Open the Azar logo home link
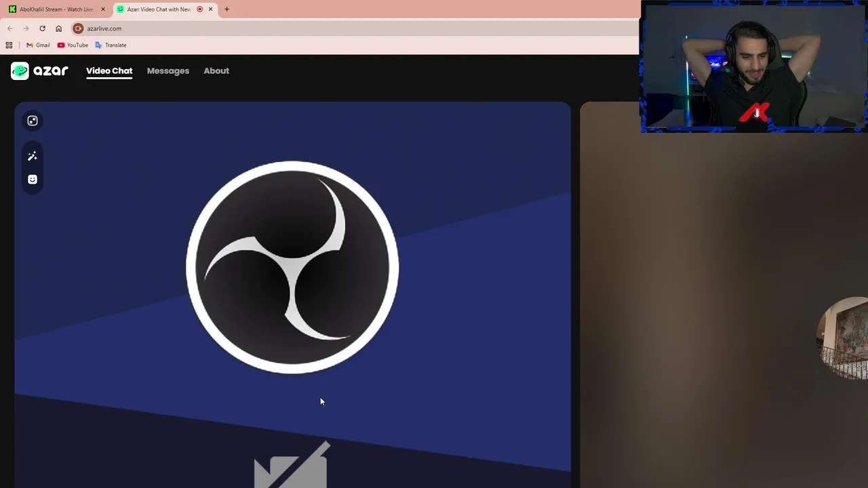The height and width of the screenshot is (488, 868). 39,70
